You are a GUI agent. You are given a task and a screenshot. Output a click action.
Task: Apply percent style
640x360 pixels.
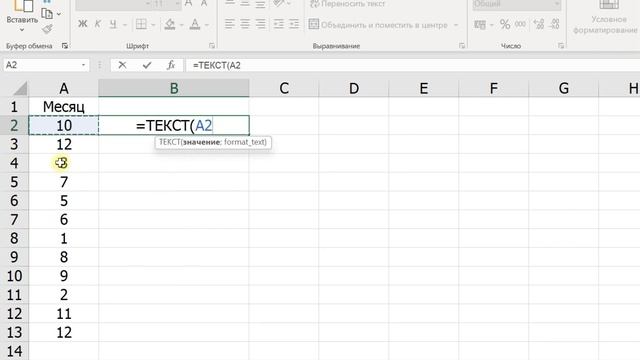505,24
